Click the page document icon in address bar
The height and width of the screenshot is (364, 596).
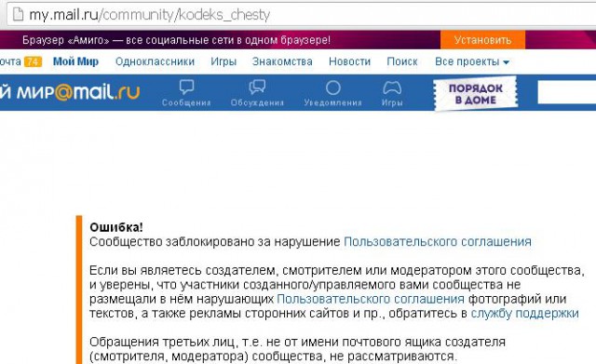18,15
